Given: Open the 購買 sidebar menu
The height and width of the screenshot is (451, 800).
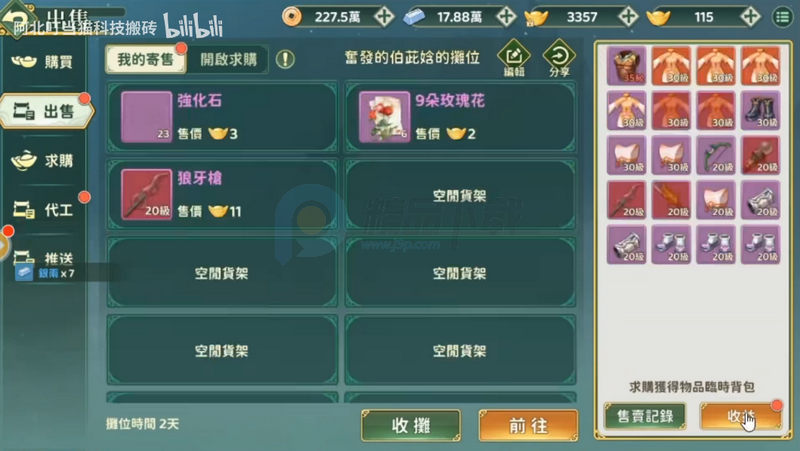Looking at the screenshot, I should click(43, 62).
